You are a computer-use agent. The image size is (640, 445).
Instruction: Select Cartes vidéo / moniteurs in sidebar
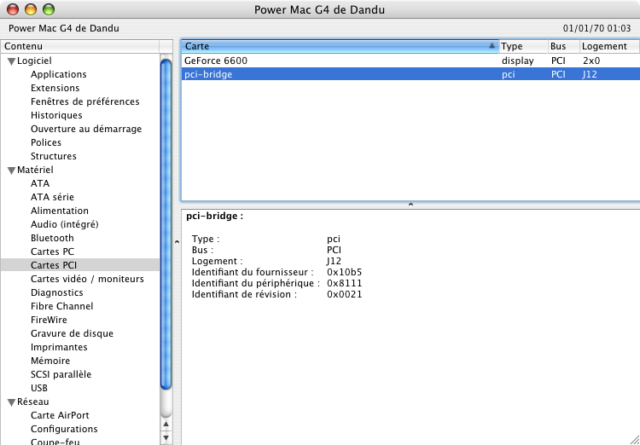pyautogui.click(x=87, y=279)
